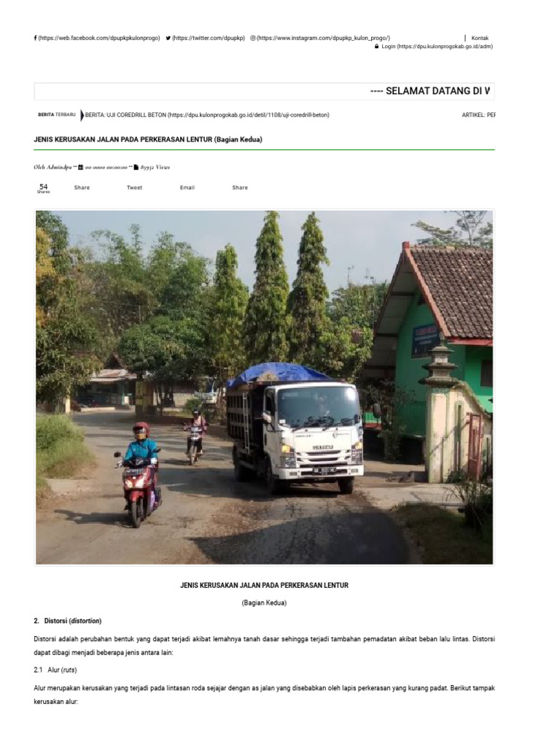Click the Email share button
Screen dimensions: 560x747
[x=187, y=187]
